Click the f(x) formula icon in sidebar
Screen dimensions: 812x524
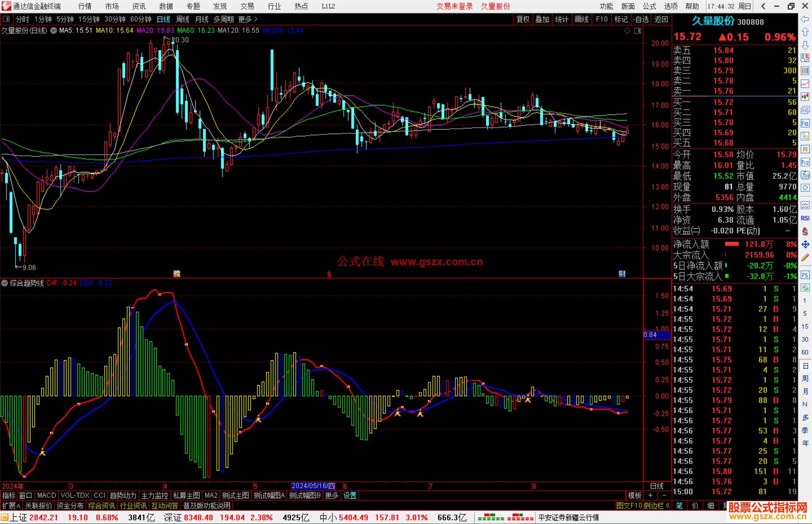pyautogui.click(x=805, y=175)
